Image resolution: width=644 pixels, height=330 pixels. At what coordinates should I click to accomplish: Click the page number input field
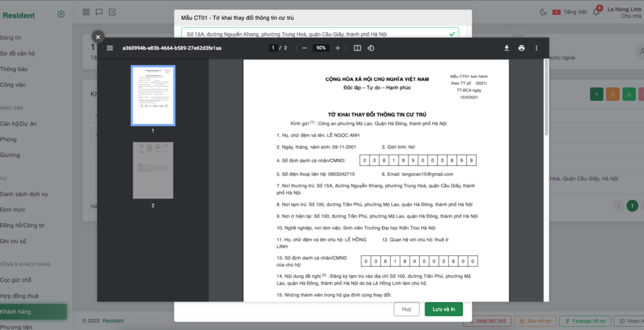[273, 48]
